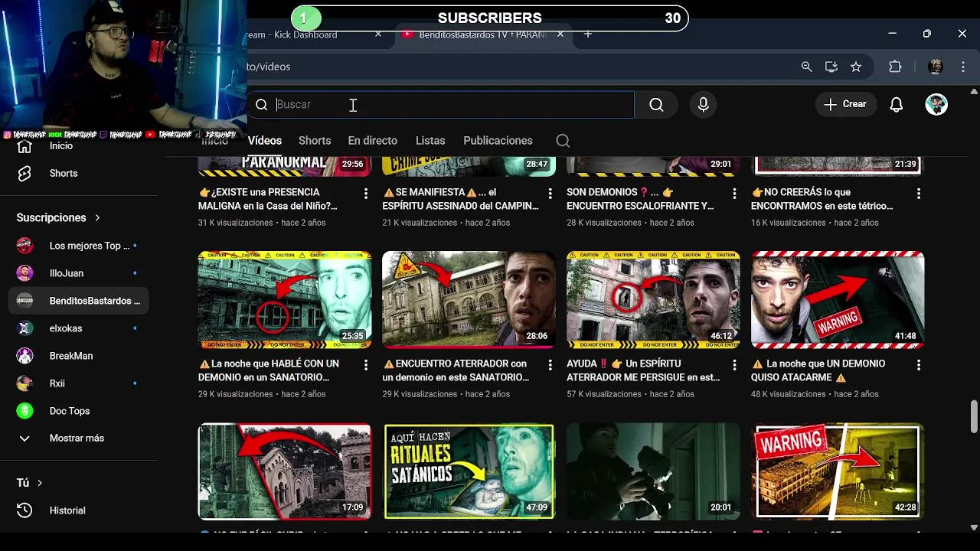Bookmark this page with star icon
The width and height of the screenshot is (980, 551).
click(x=856, y=67)
